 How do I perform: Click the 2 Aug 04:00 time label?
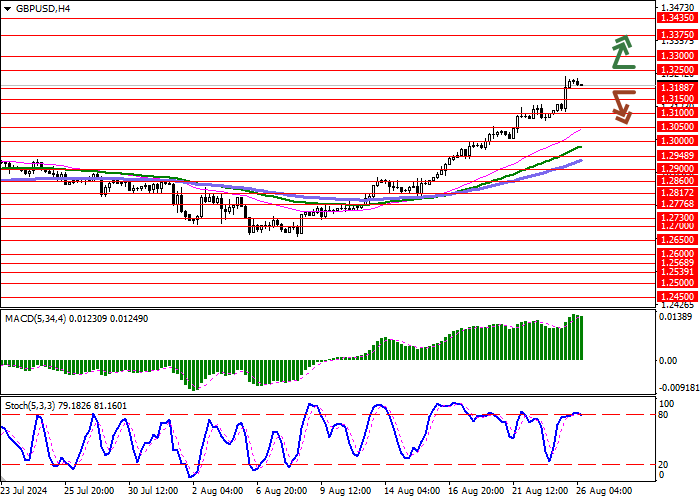[x=218, y=491]
